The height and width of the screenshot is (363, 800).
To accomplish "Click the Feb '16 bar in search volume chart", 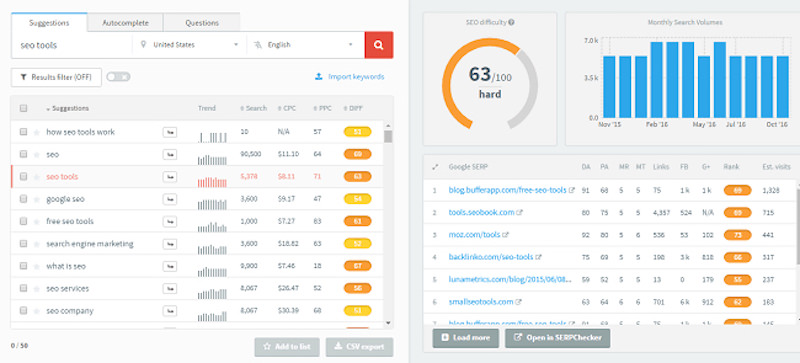I will coord(657,80).
